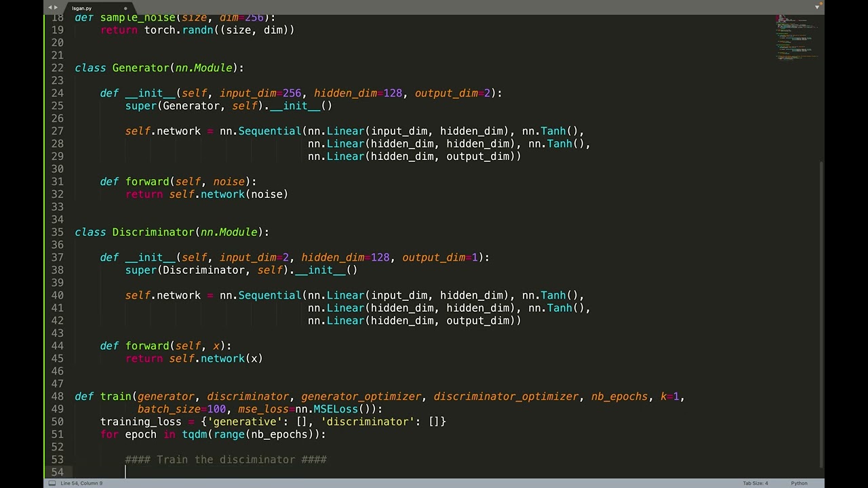Open the tab list dropdown arrow

coord(818,7)
